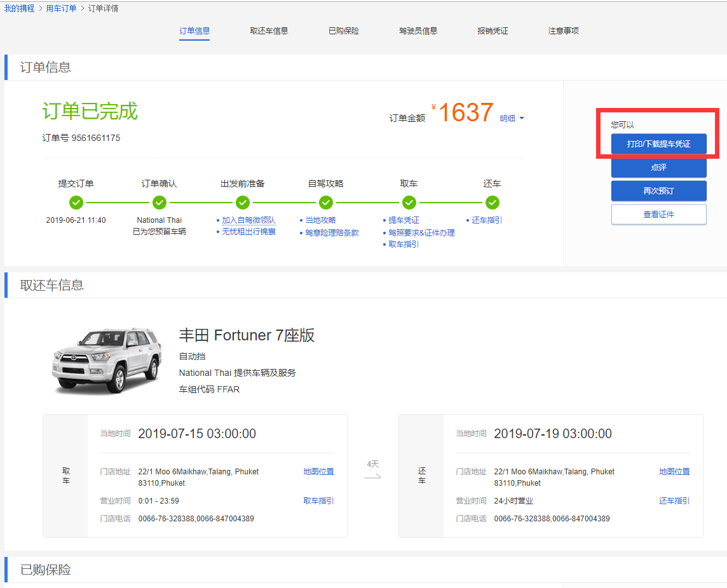727x588 pixels.
Task: Click the 取车 step checkmark icon
Action: (409, 203)
